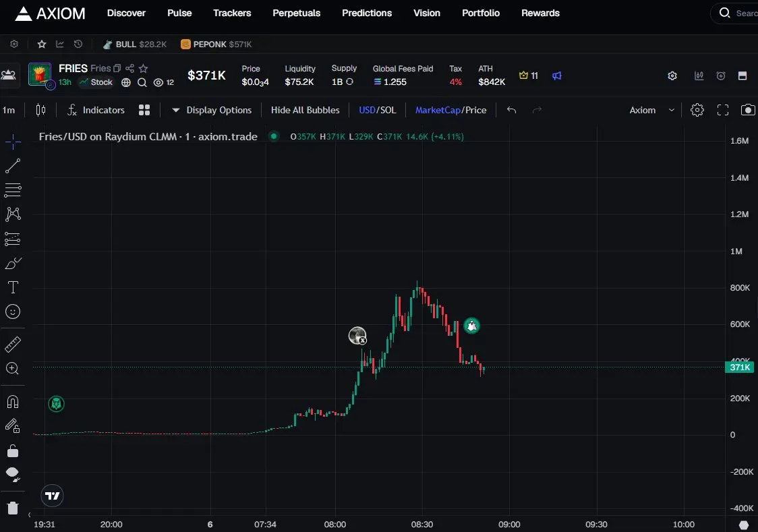
Task: Open Predictions page
Action: coord(367,13)
